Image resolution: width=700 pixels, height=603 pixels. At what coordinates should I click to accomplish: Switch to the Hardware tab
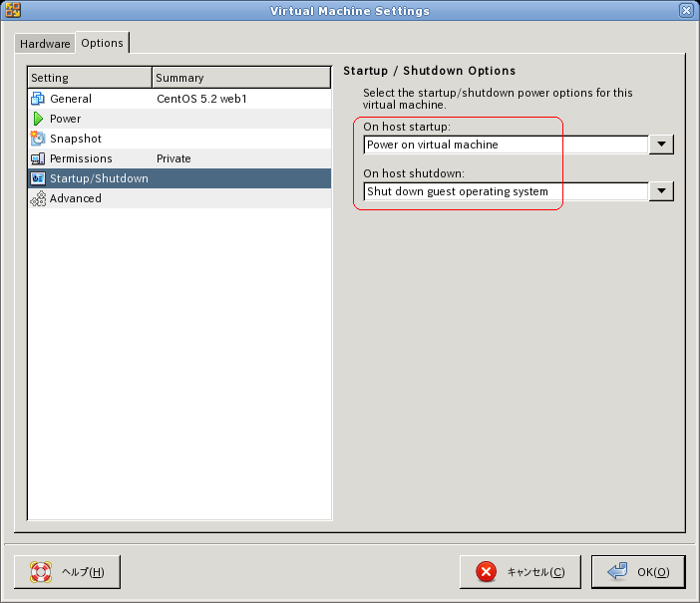45,44
